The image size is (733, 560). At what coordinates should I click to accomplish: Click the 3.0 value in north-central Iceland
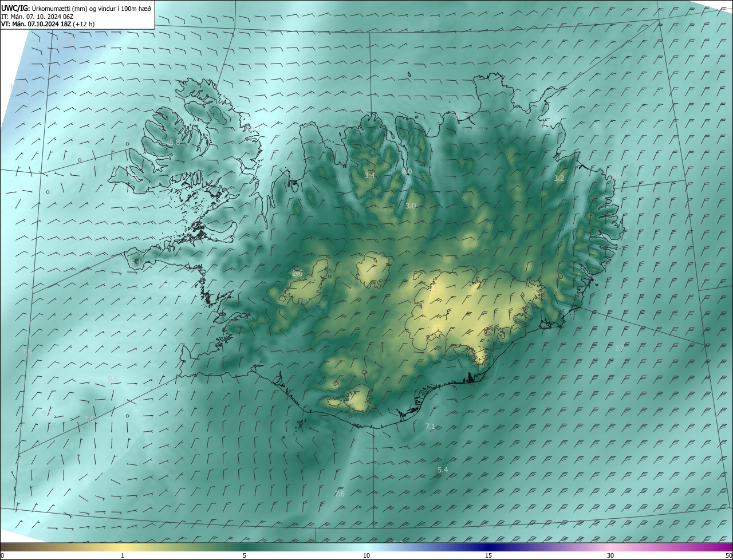[411, 206]
